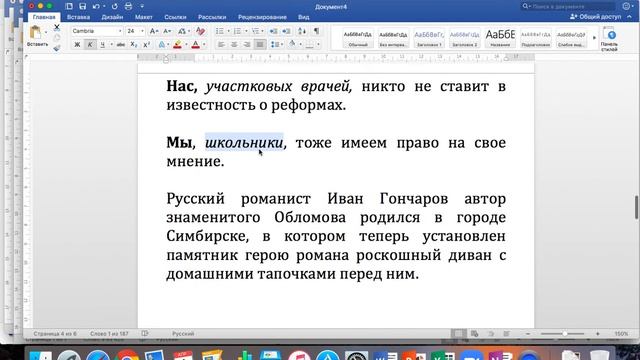Apply strikethrough formatting (abc)

tap(121, 44)
